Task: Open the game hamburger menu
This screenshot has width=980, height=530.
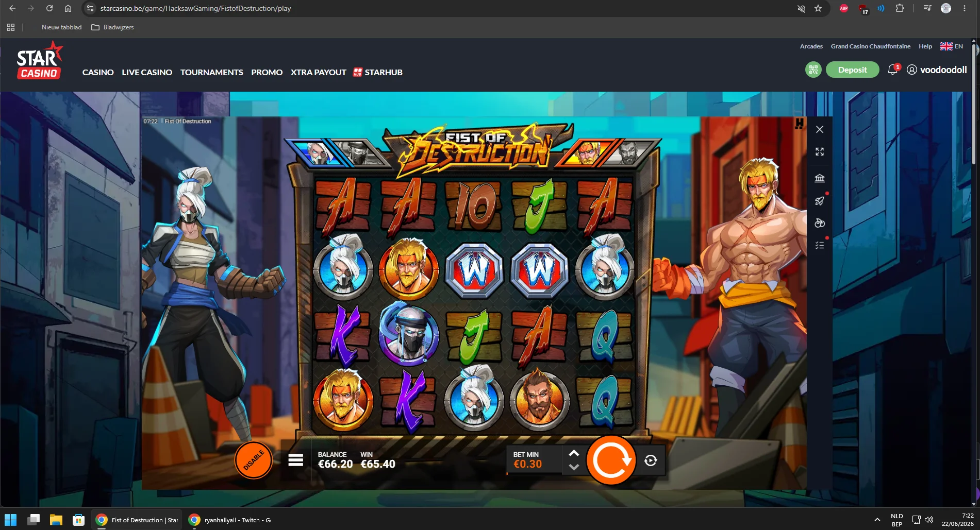Action: tap(295, 460)
